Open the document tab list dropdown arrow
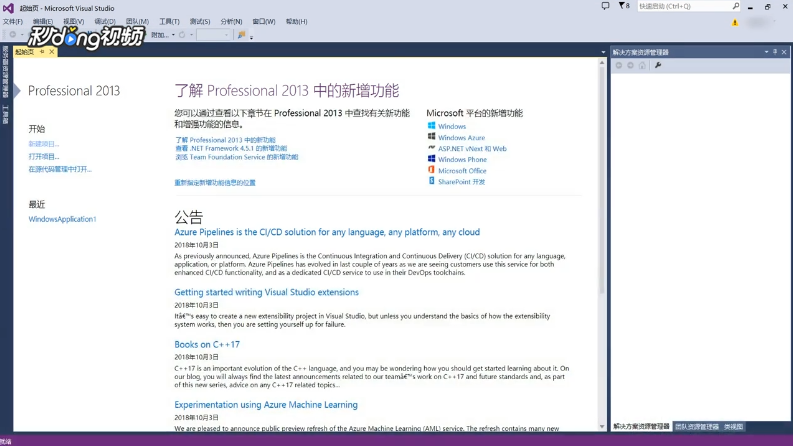Viewport: 793px width, 446px height. 603,52
